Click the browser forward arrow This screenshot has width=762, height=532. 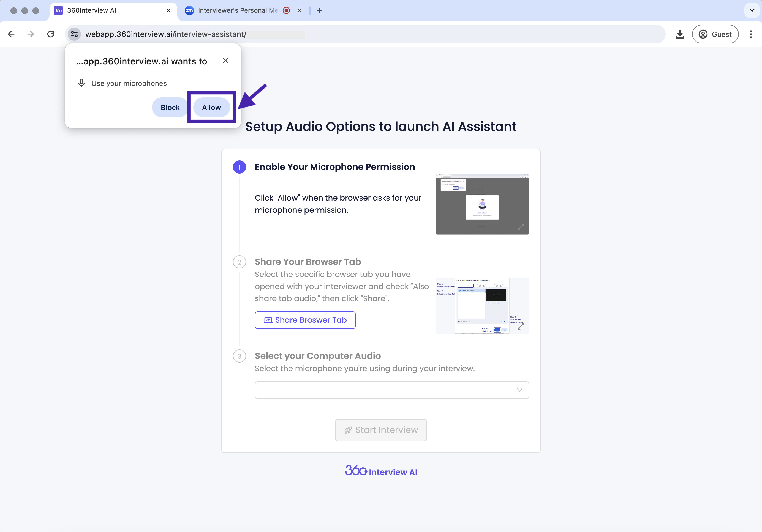(31, 34)
